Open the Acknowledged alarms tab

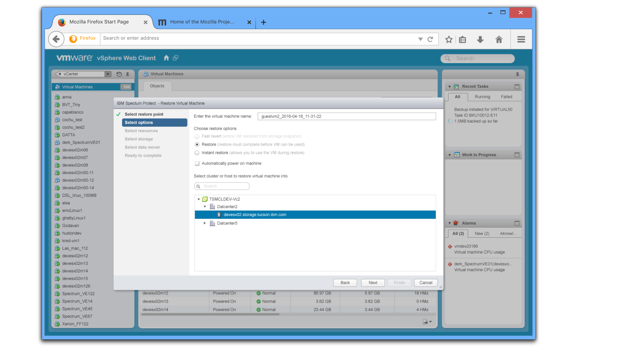(x=508, y=234)
